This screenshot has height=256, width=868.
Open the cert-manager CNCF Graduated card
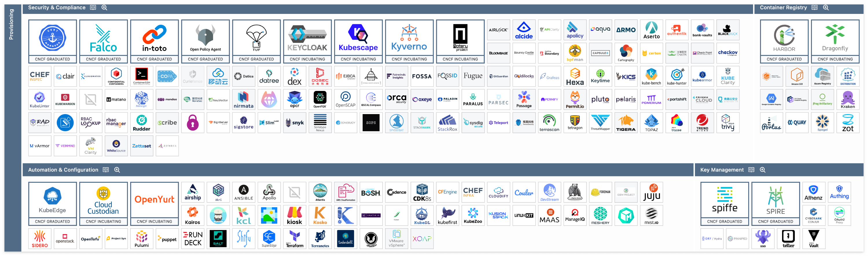pos(53,41)
